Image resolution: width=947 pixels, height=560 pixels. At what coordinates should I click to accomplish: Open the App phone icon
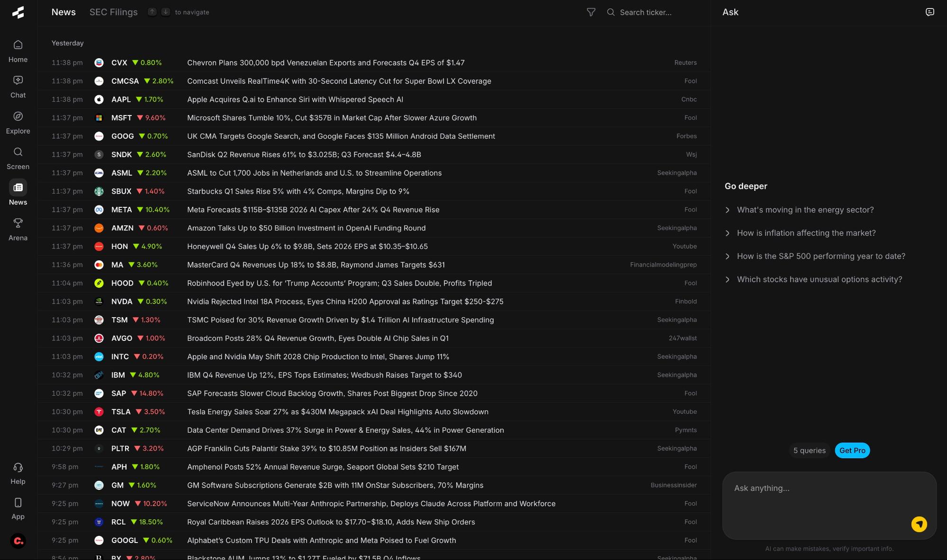pyautogui.click(x=18, y=503)
